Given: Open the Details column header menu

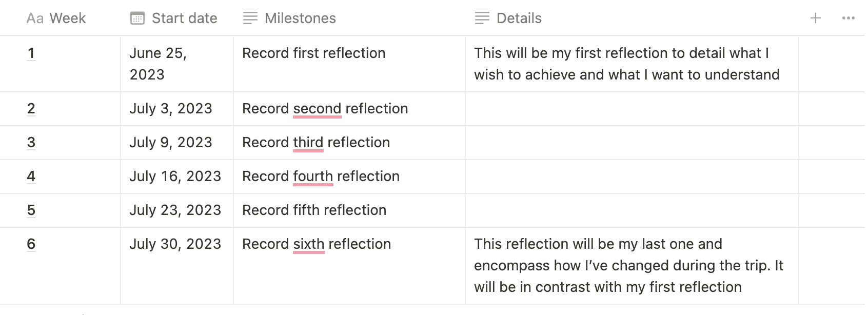Looking at the screenshot, I should (x=519, y=18).
